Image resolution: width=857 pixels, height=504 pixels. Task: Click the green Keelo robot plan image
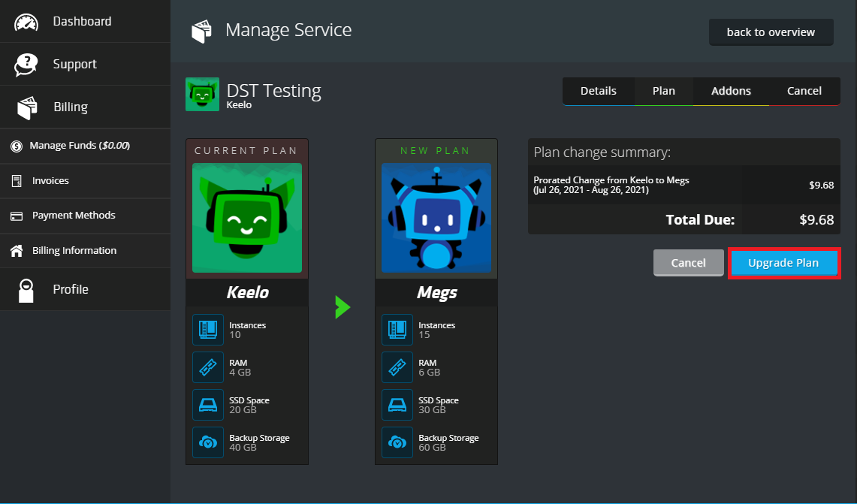click(247, 218)
